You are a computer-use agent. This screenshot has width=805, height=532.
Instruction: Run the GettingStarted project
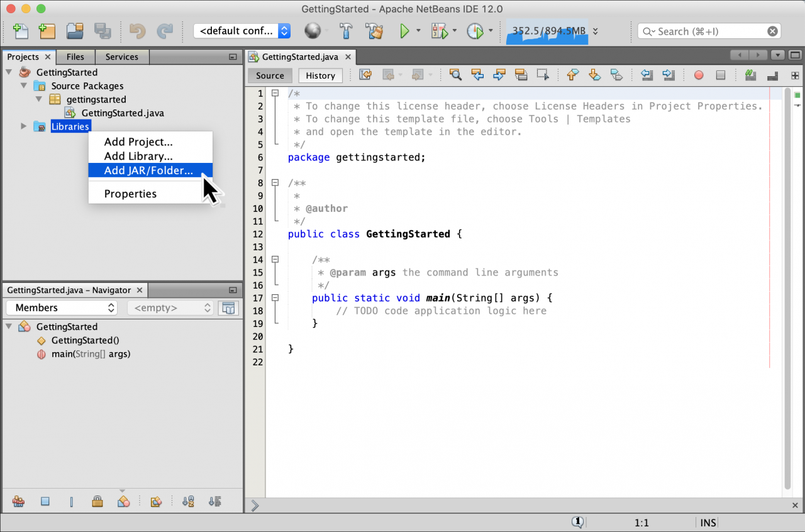[x=405, y=31]
